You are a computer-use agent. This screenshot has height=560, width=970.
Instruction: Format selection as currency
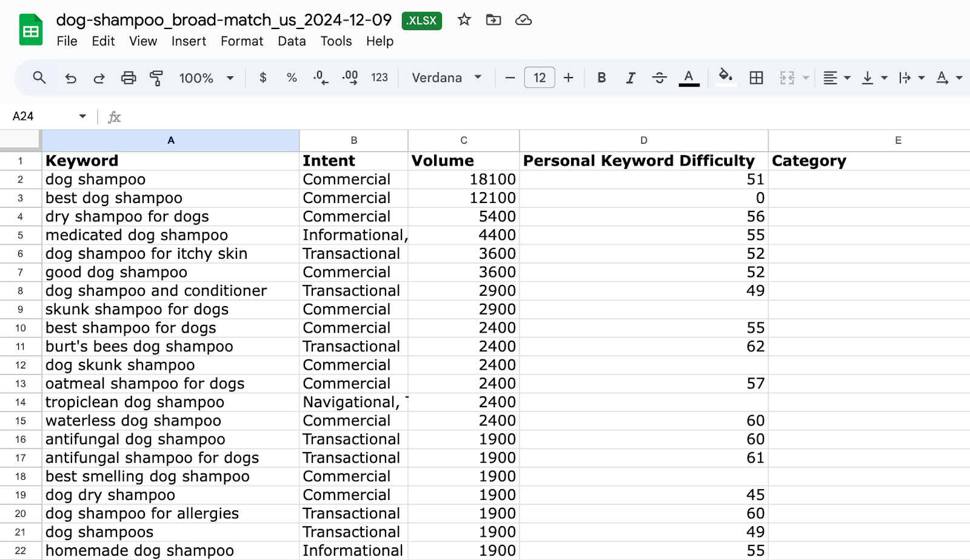263,78
